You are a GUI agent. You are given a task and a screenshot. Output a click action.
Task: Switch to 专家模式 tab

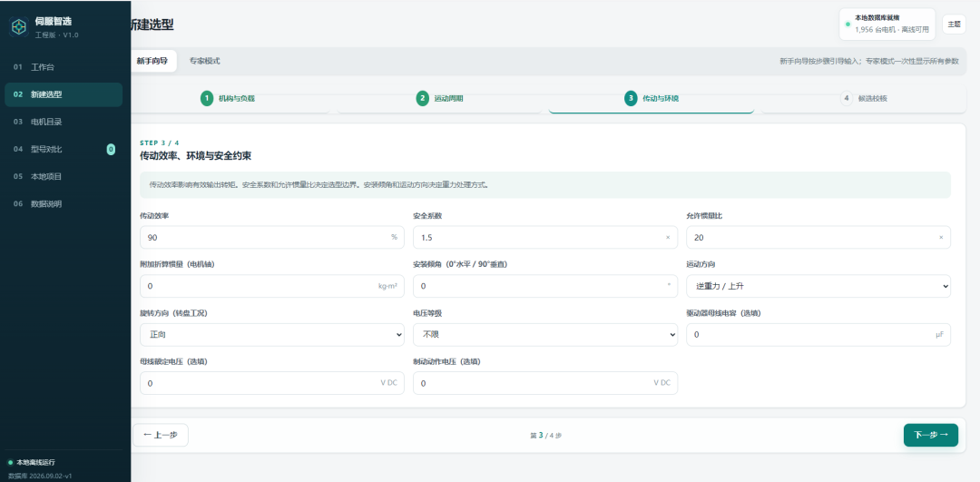[205, 61]
